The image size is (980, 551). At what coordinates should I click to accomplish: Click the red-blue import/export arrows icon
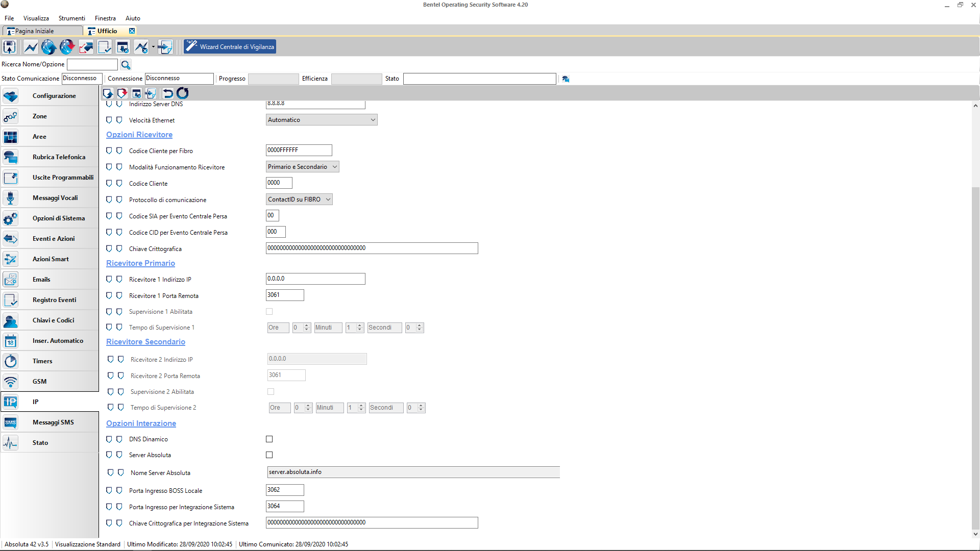coord(86,47)
